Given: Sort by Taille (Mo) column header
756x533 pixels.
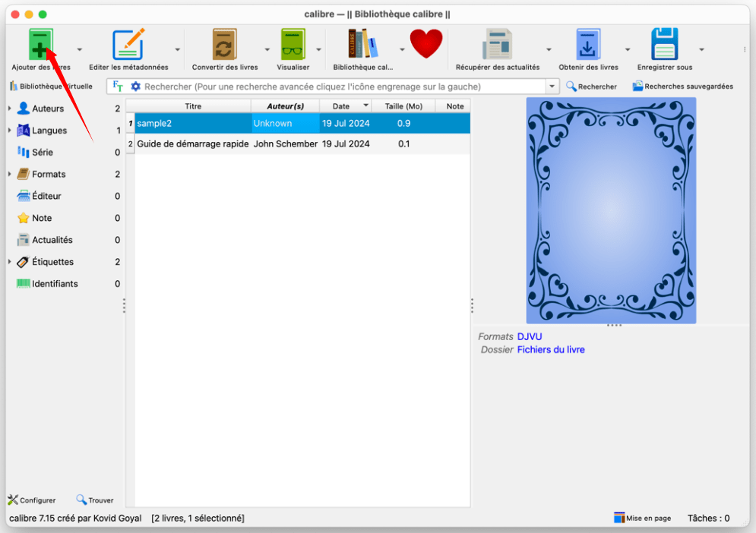Looking at the screenshot, I should click(403, 106).
